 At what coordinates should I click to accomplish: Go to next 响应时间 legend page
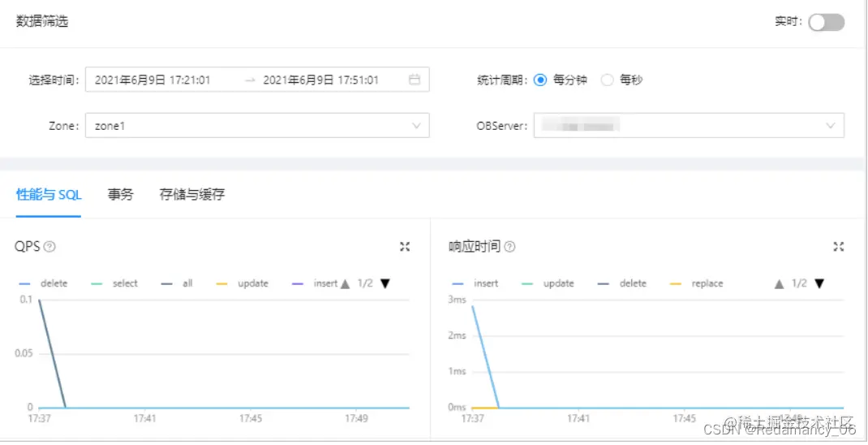coord(819,283)
